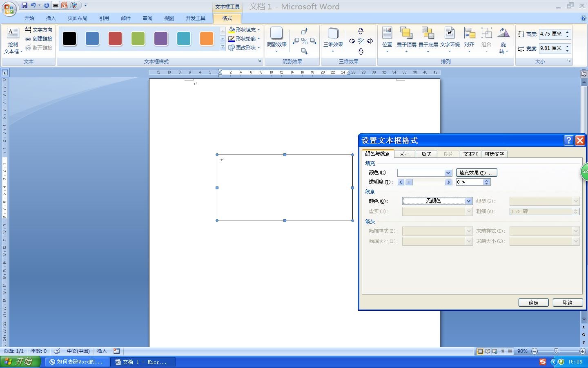Nudge shadow down icon
Screen dimensions: 588x368
click(x=304, y=51)
